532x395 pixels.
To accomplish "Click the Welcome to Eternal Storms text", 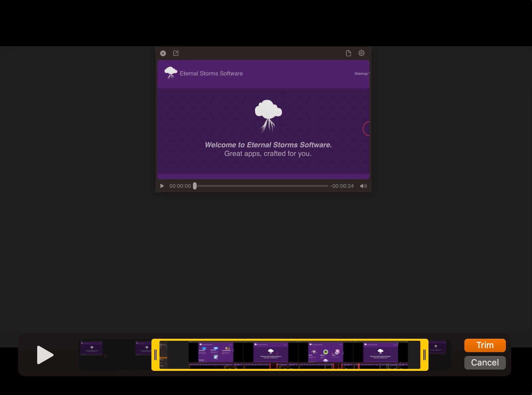I will point(268,145).
